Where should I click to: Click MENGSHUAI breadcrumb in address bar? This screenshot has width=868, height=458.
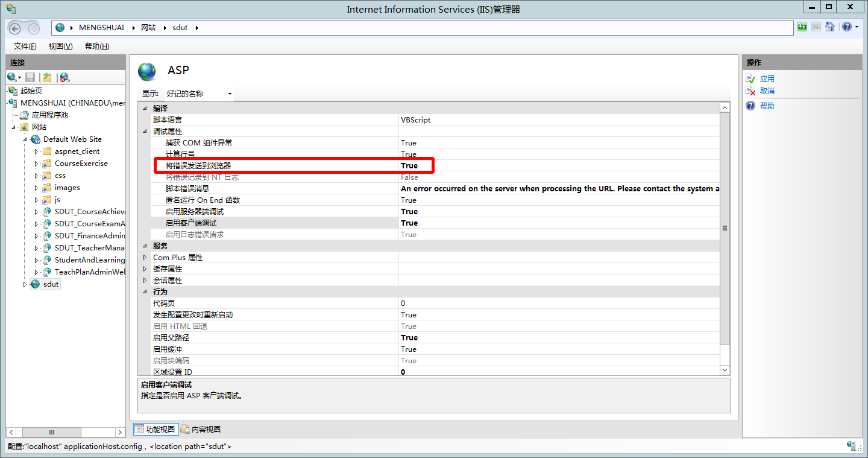click(101, 28)
